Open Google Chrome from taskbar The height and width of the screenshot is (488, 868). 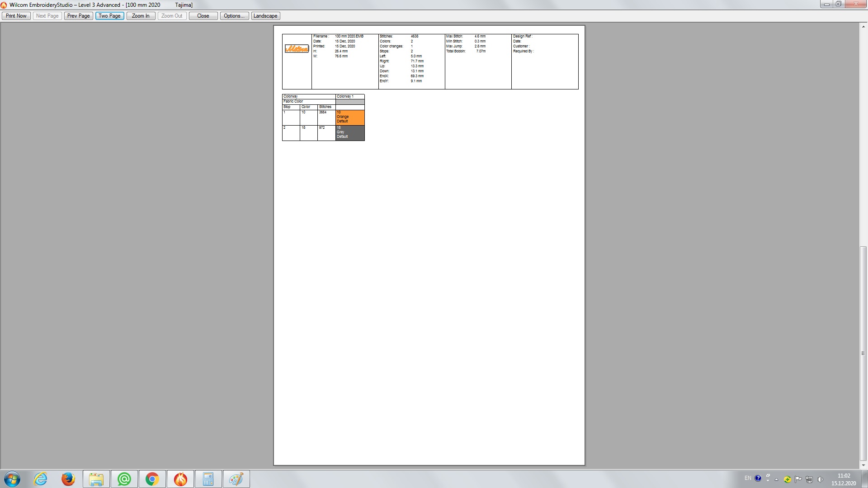152,479
